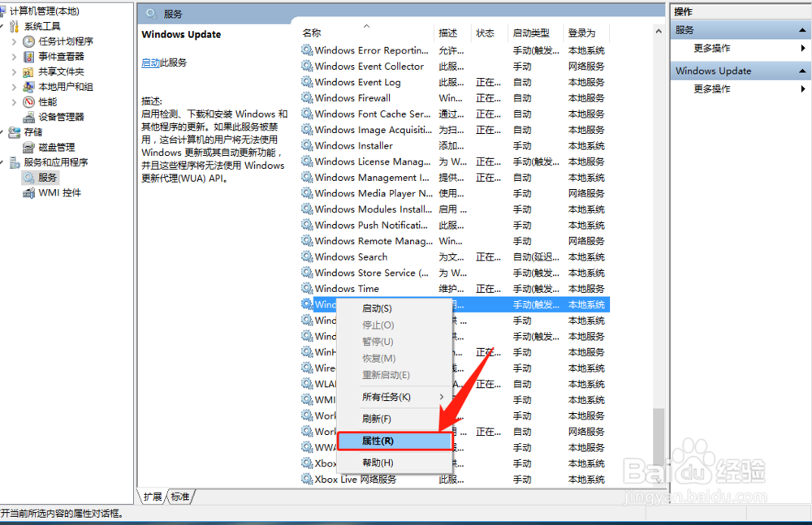Click gear icon of Windows Error Reporting
Viewport: 812px width, 525px height.
point(307,49)
